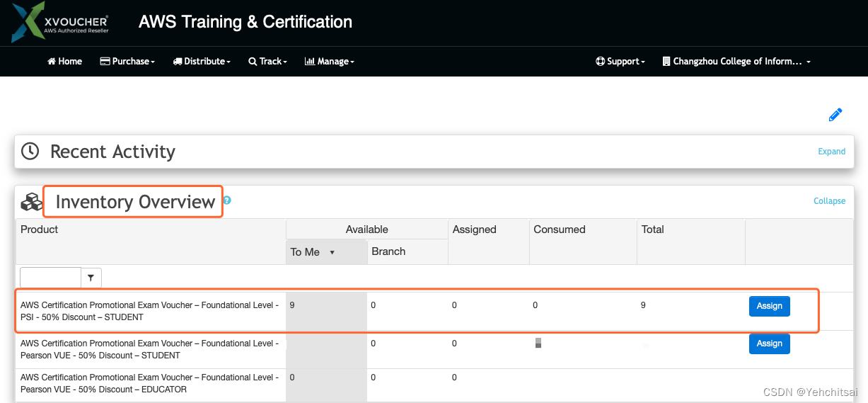
Task: Click the Inventory Overview boxes icon
Action: tap(31, 203)
